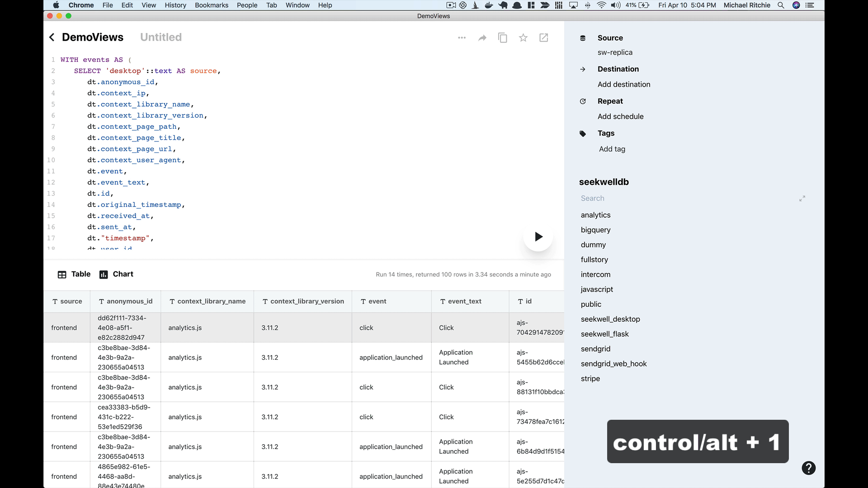Click Add schedule link
Screen dimensions: 868x488
pos(621,116)
